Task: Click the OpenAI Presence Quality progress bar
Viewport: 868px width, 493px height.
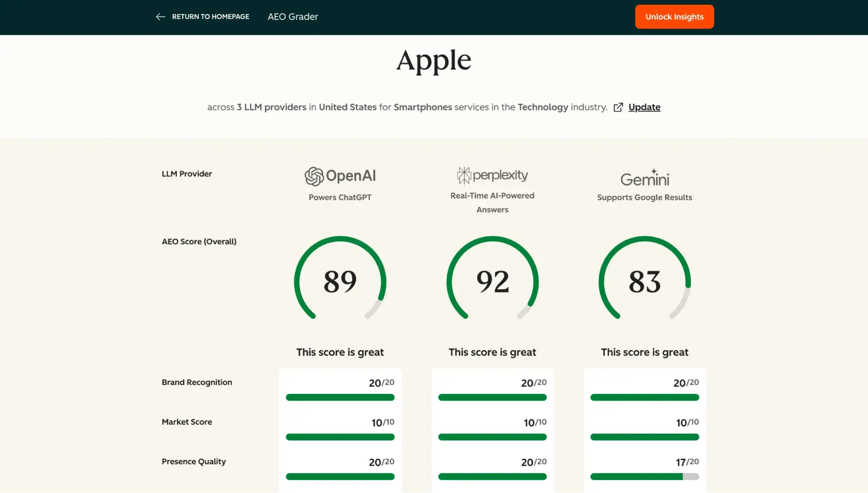Action: (x=340, y=476)
